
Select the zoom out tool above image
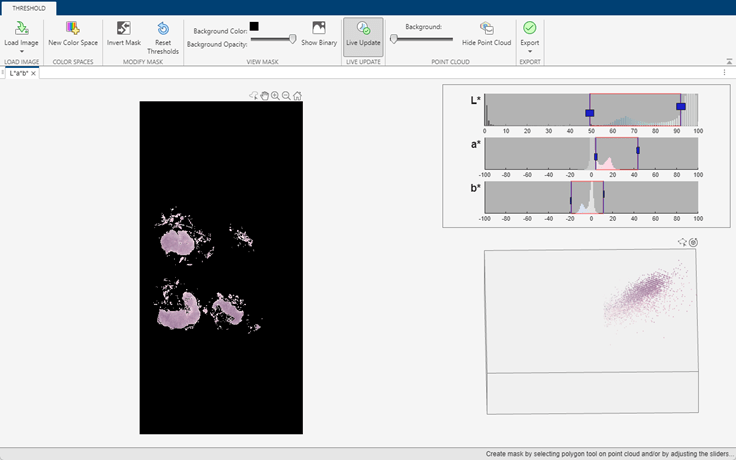click(x=286, y=96)
